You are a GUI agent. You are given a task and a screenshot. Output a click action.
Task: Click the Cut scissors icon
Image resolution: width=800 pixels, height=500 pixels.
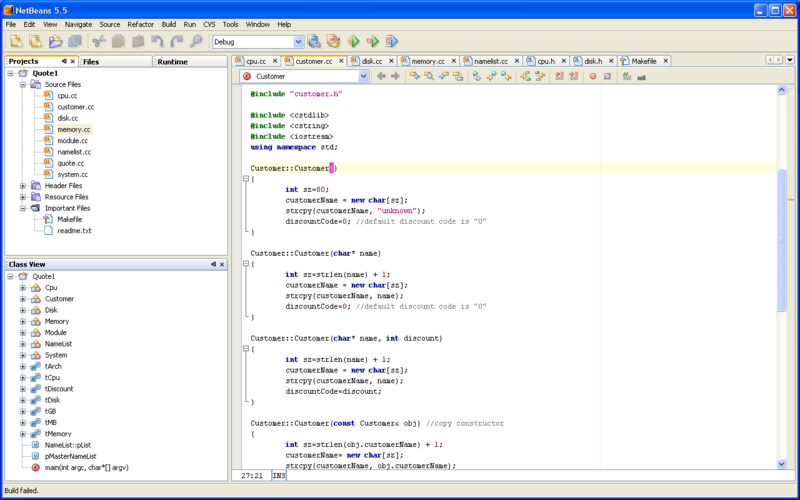pyautogui.click(x=98, y=42)
